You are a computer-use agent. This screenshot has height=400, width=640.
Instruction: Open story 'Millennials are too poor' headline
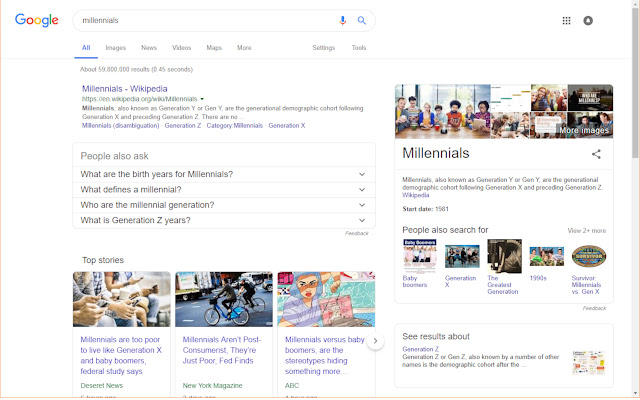(121, 355)
